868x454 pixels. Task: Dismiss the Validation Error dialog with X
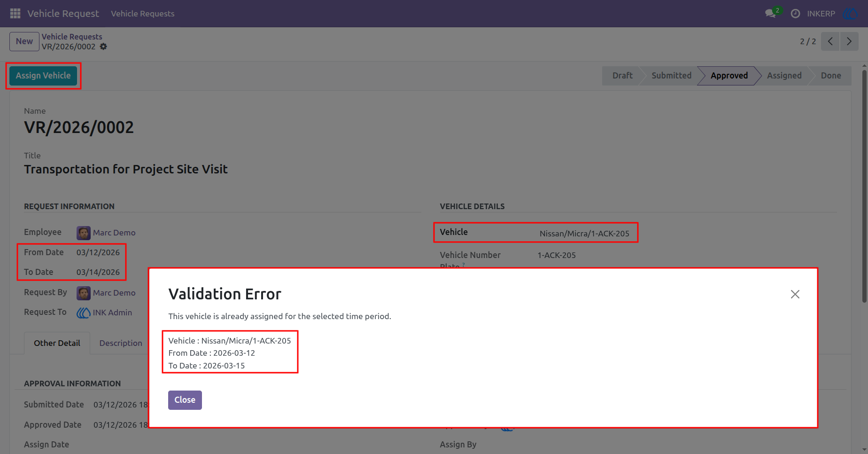[x=795, y=294]
